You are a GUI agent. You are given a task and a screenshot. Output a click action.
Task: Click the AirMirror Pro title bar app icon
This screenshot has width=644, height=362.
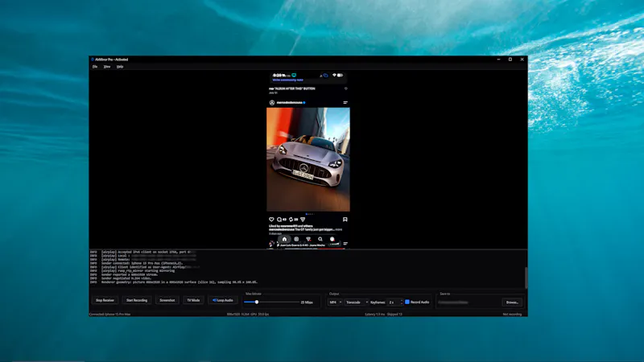click(93, 60)
